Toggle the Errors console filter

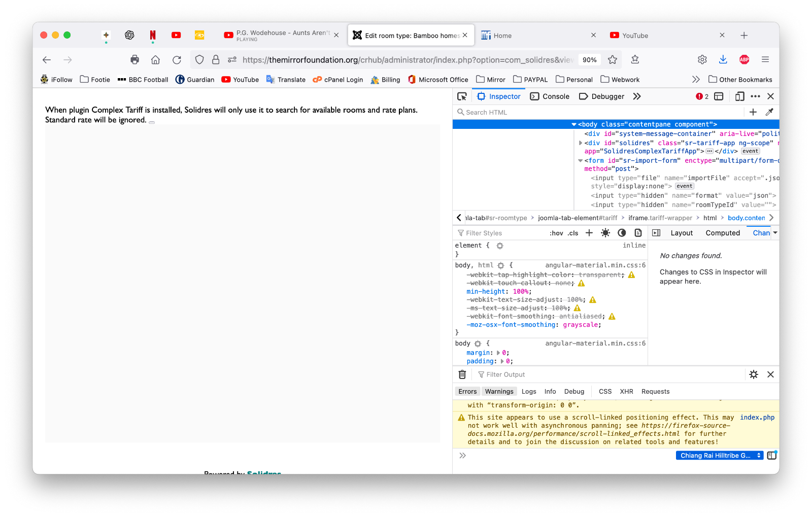(x=467, y=392)
